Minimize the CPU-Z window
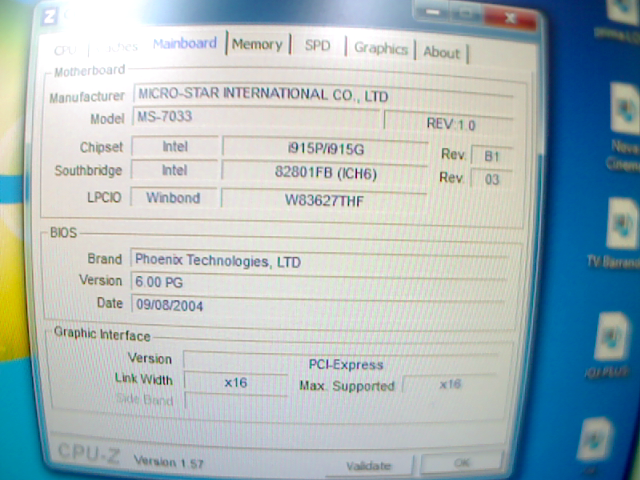Viewport: 640px width, 480px height. coord(433,13)
